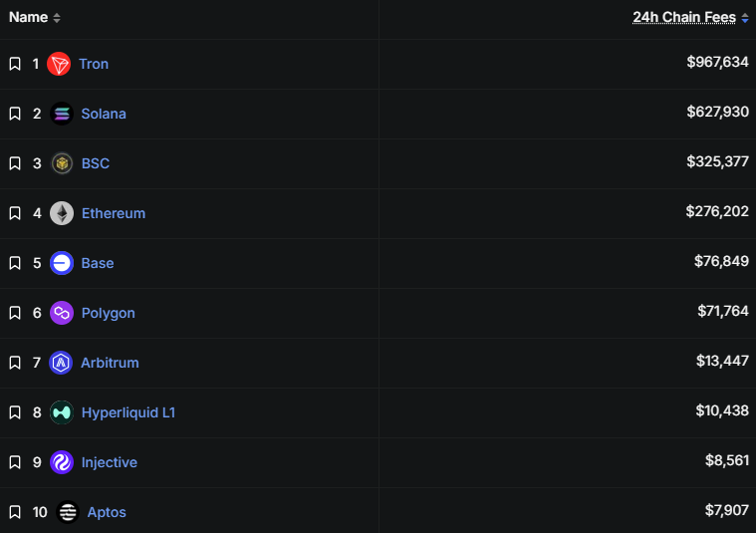The width and height of the screenshot is (756, 533).
Task: Open the Ethereum chain link
Action: point(114,213)
